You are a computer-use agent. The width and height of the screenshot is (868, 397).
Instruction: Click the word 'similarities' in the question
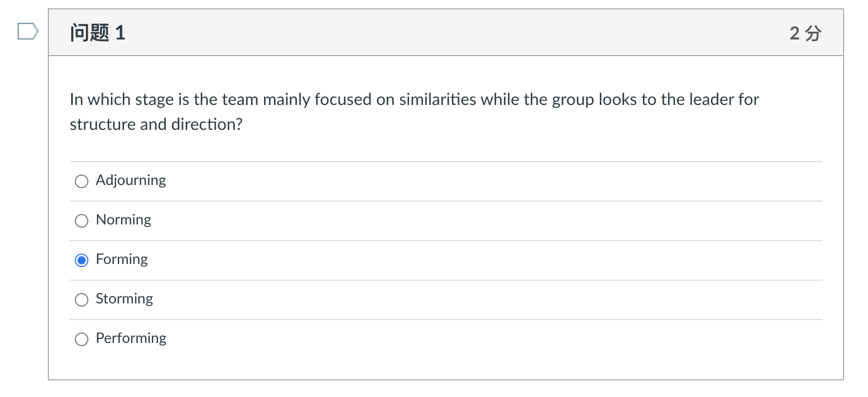pyautogui.click(x=437, y=99)
